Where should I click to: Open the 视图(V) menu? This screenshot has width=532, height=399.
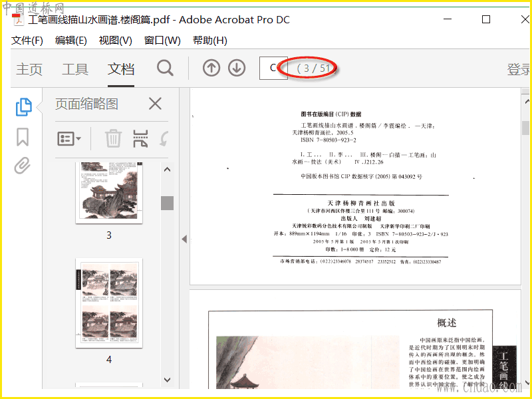click(x=115, y=41)
